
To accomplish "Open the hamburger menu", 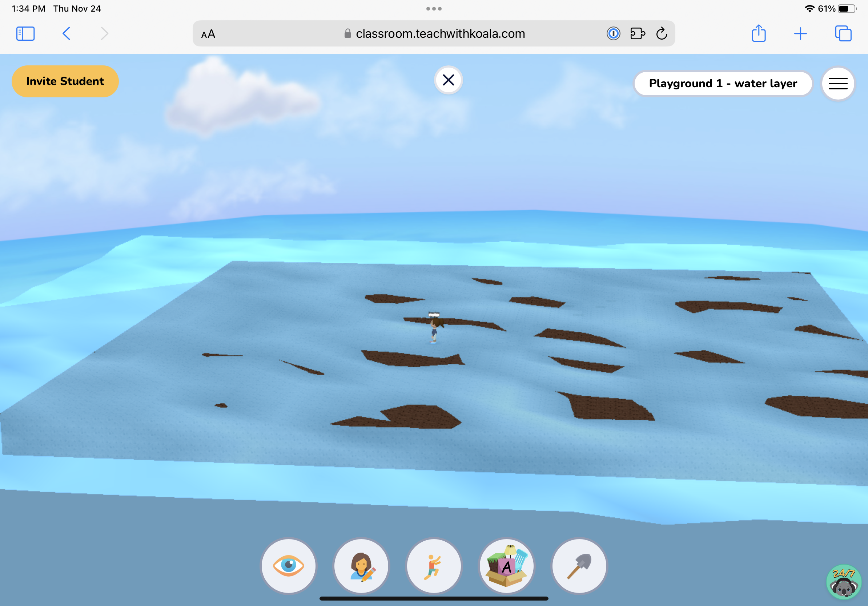I will [x=837, y=84].
